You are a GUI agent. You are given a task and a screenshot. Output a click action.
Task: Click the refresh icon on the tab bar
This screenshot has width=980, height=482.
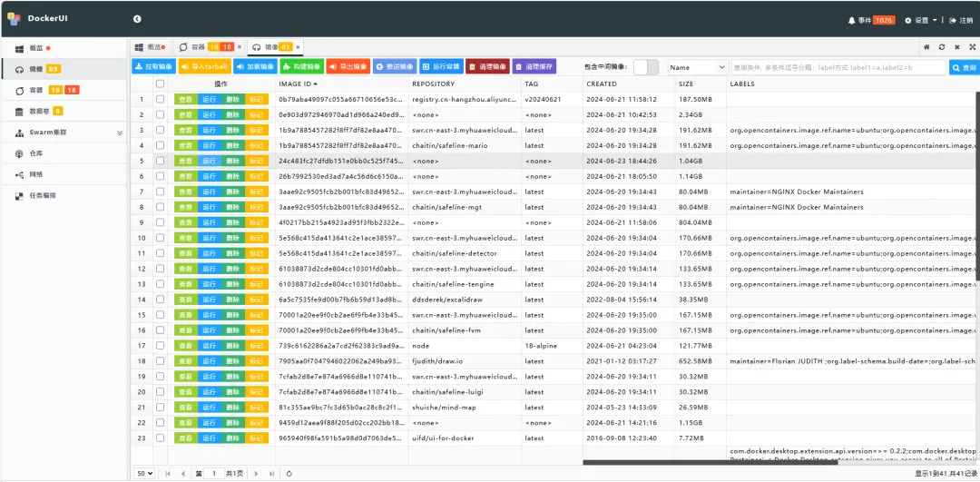click(x=942, y=47)
